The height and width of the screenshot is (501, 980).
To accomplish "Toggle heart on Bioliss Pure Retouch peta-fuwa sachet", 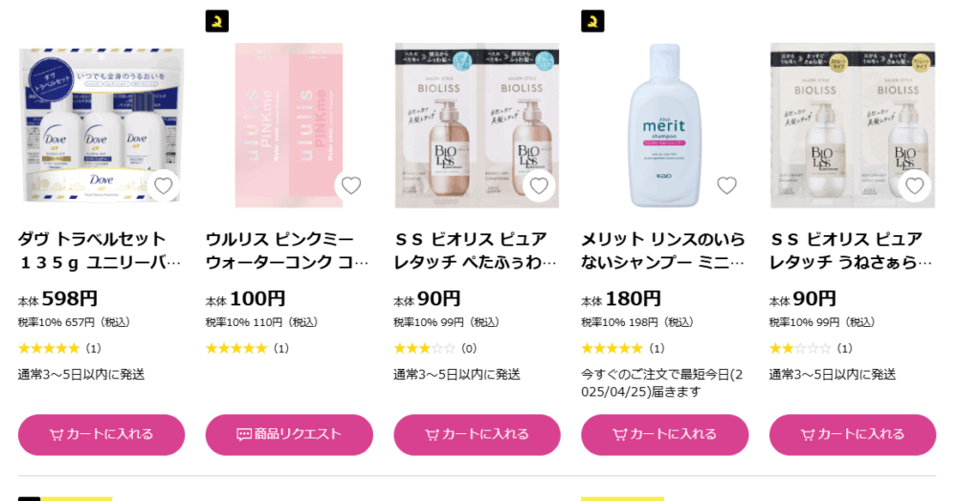I will click(x=539, y=185).
